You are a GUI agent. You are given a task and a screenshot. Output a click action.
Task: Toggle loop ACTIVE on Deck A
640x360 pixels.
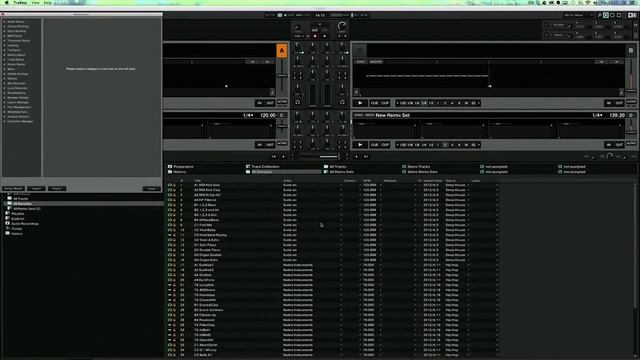pos(282,102)
